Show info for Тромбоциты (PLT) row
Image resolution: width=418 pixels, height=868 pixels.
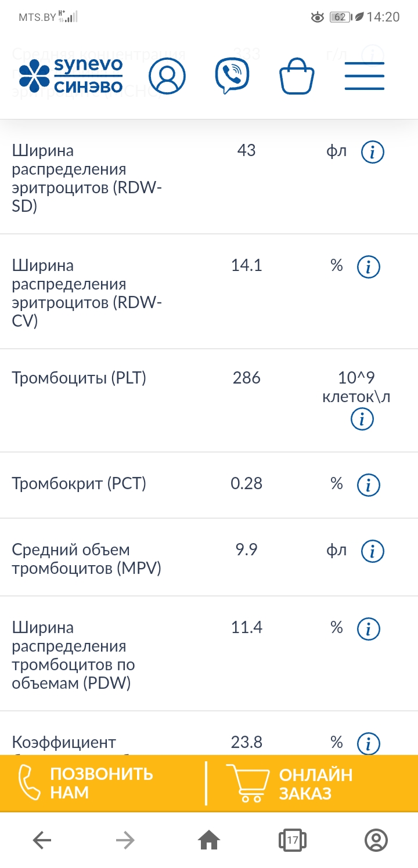point(362,419)
